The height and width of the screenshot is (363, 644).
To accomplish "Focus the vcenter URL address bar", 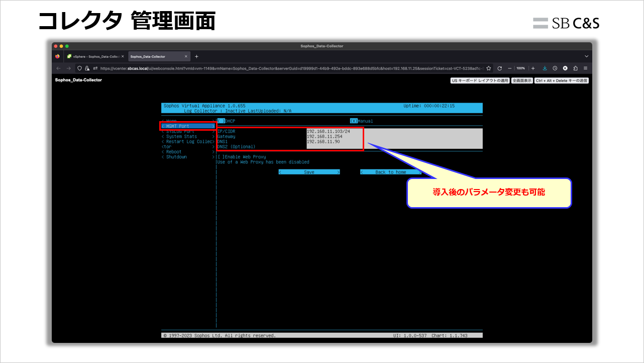I will click(x=291, y=68).
